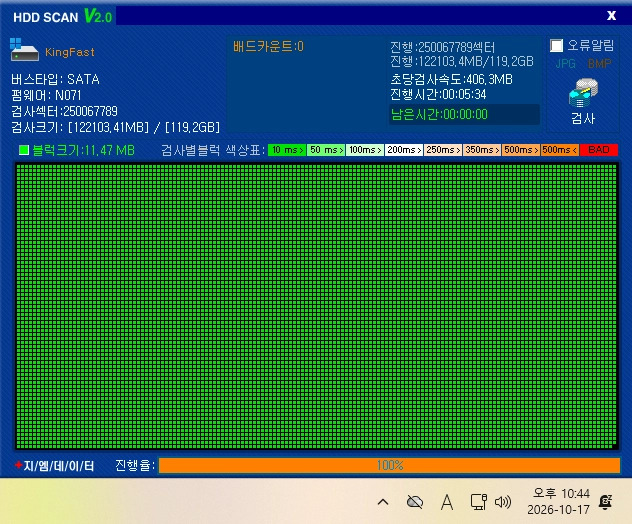Open the notification bell icon
This screenshot has width=632, height=524.
coord(605,502)
